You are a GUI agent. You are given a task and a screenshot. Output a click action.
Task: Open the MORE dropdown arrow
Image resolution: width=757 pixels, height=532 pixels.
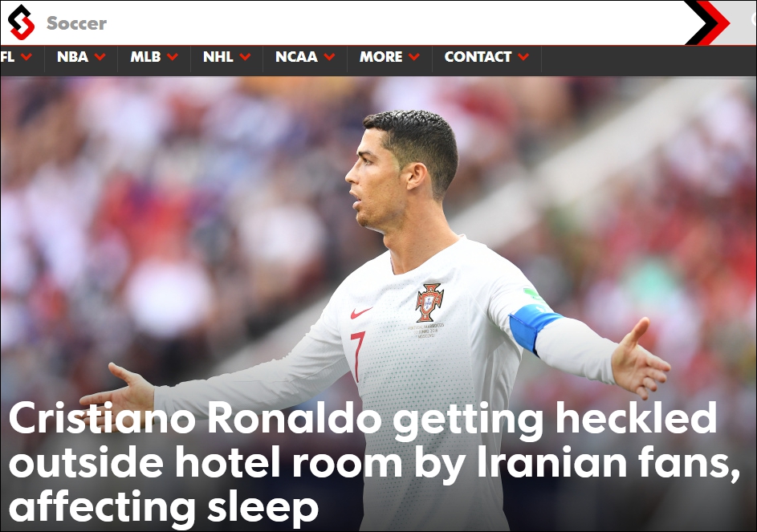pyautogui.click(x=414, y=57)
